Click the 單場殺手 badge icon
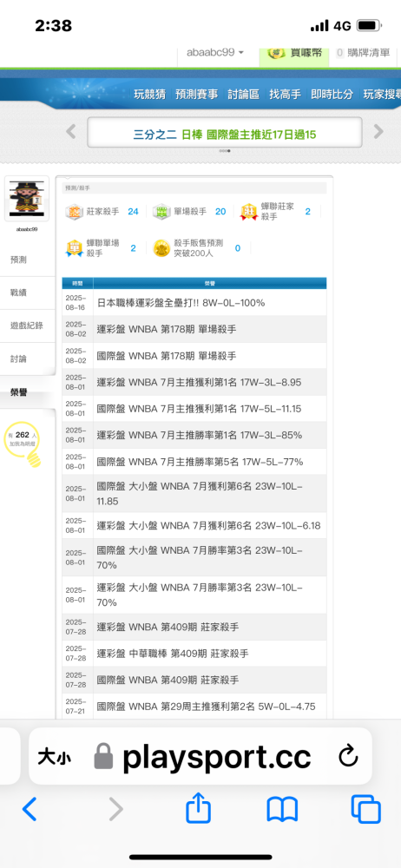This screenshot has height=868, width=401. (x=161, y=212)
